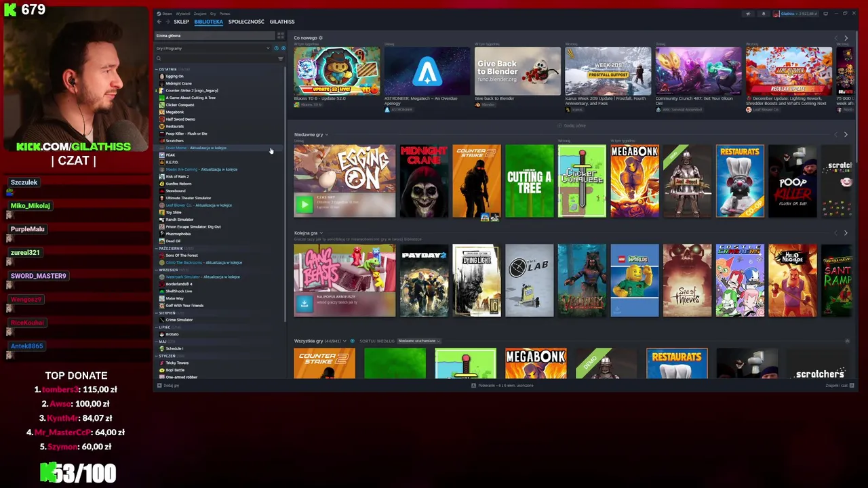Image resolution: width=868 pixels, height=488 pixels.
Task: Open the BIBLIOTEKA tab
Action: pos(208,22)
